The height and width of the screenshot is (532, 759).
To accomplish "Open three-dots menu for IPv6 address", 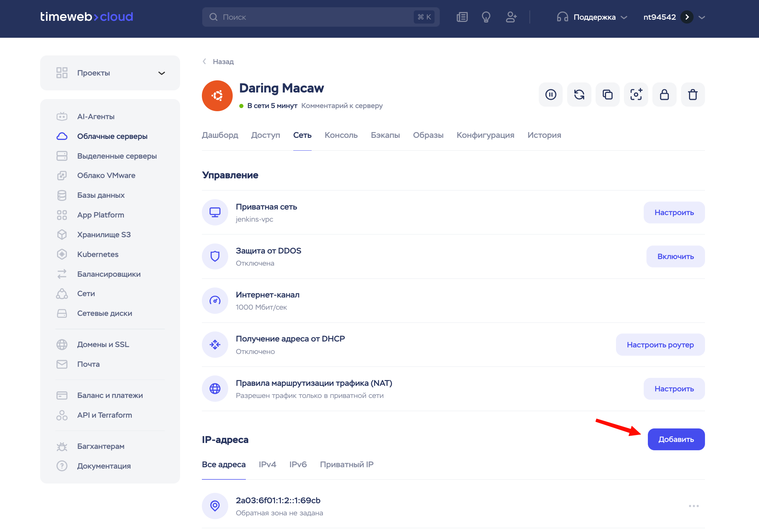I will point(694,506).
